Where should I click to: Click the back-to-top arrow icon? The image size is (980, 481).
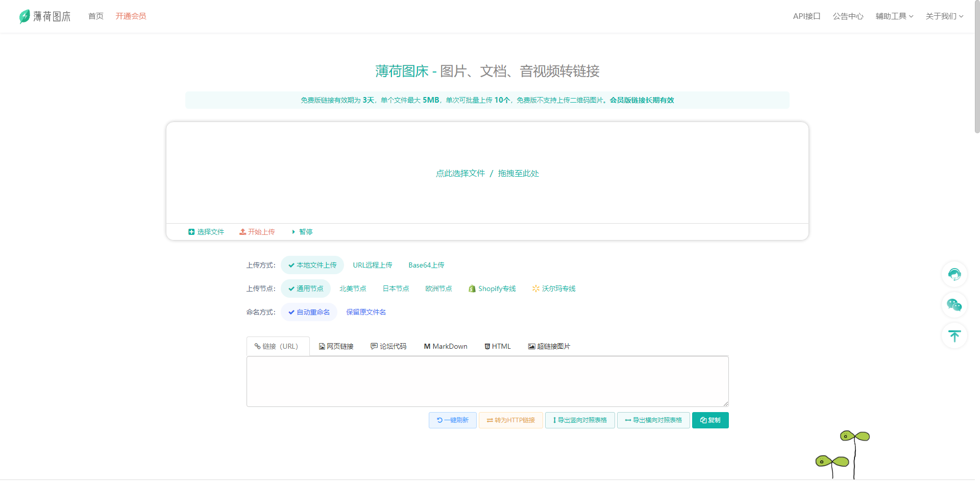954,335
